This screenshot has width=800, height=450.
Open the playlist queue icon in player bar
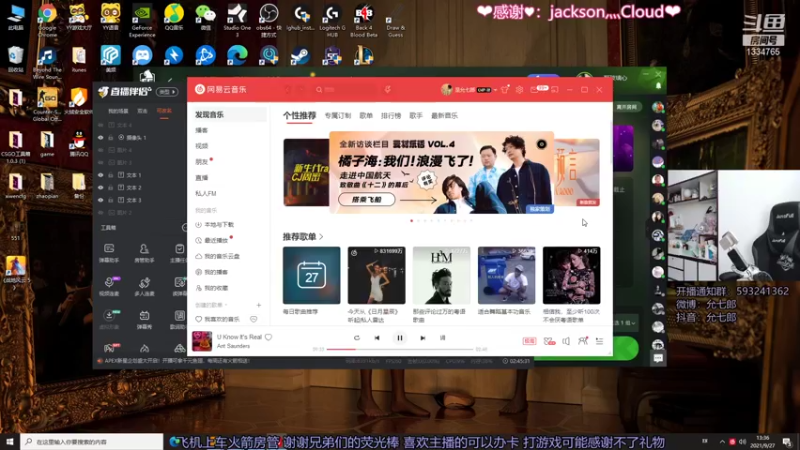pos(599,341)
